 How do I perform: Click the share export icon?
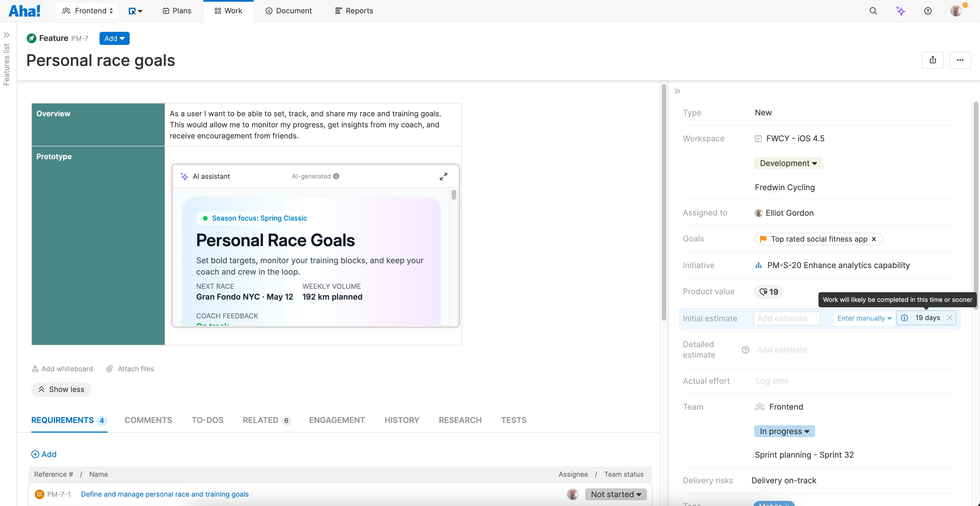(x=933, y=60)
